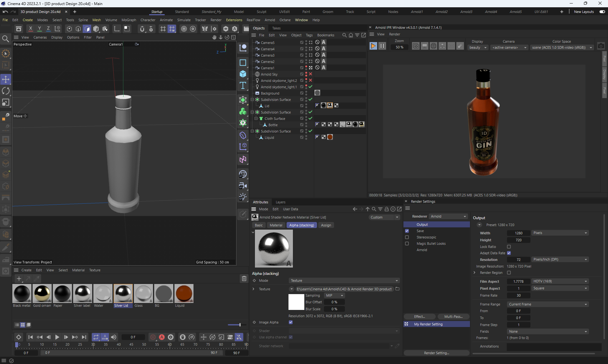Screen dimensions: 608x364
Task: Click the Text spline tool icon
Action: coord(243,85)
